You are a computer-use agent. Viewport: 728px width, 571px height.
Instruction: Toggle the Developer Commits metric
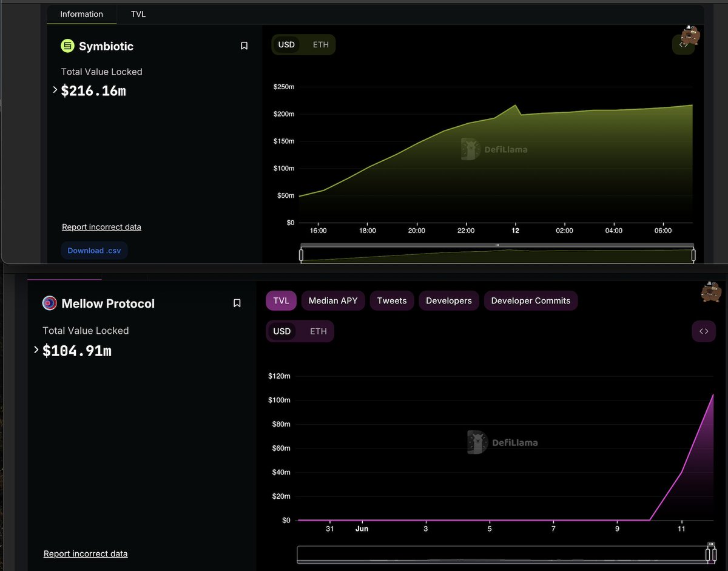coord(531,300)
